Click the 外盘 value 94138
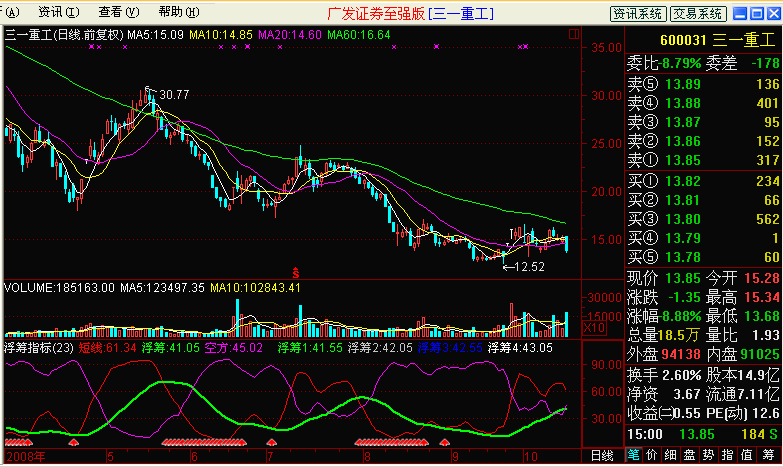This screenshot has height=467, width=783. (x=682, y=354)
